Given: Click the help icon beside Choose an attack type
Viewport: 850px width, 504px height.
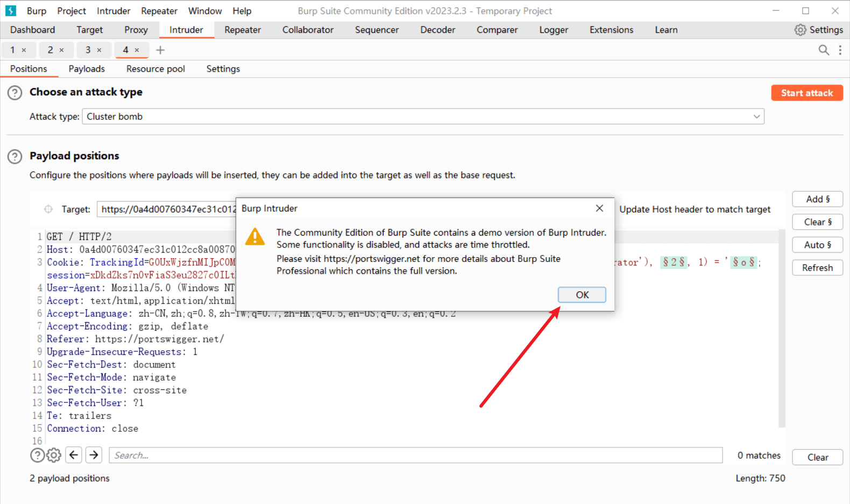Looking at the screenshot, I should [x=15, y=93].
